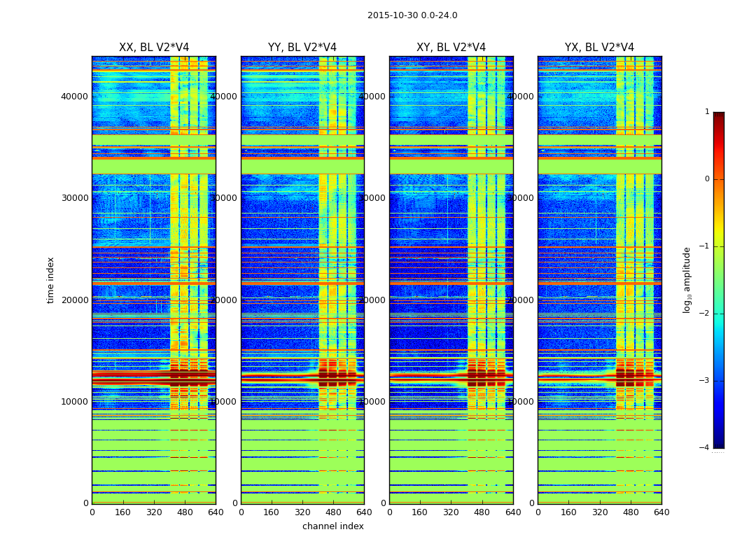Click the 160 channel tick under XY plot
Viewport: 735px width, 560px height.
pos(419,512)
